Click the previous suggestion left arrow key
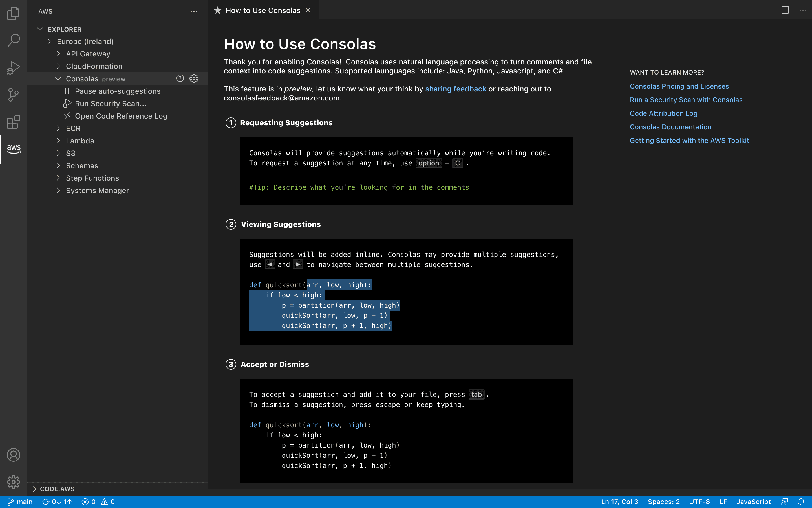812x508 pixels. pyautogui.click(x=270, y=264)
